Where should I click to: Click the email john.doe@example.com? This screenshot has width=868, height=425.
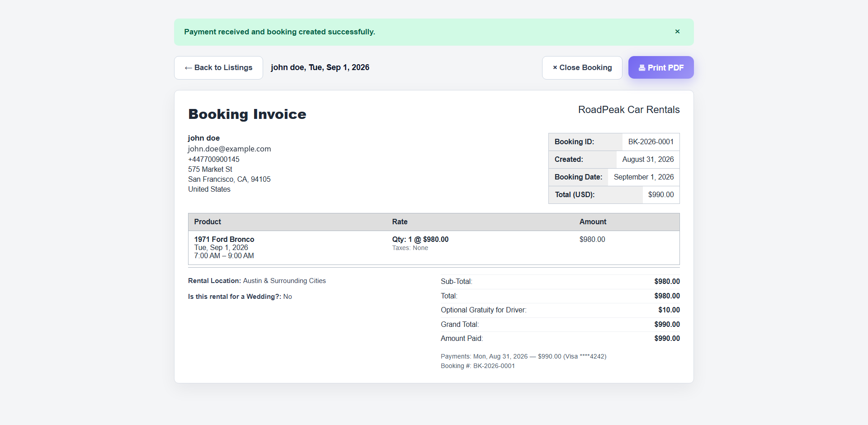coord(230,149)
